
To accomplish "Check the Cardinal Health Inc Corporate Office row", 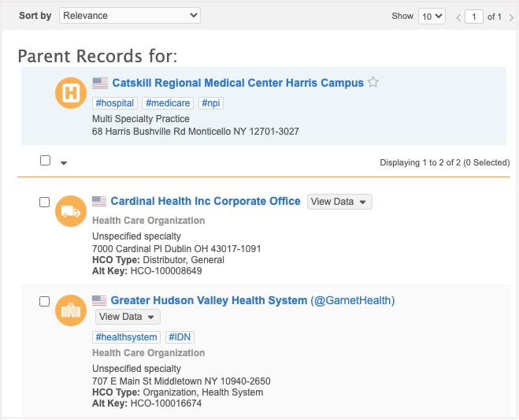I will (x=44, y=202).
